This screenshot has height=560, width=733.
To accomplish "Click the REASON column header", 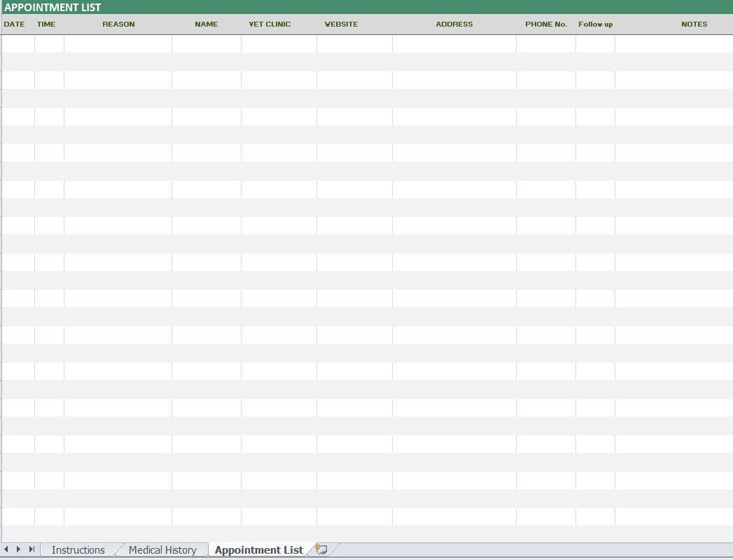I will point(118,24).
